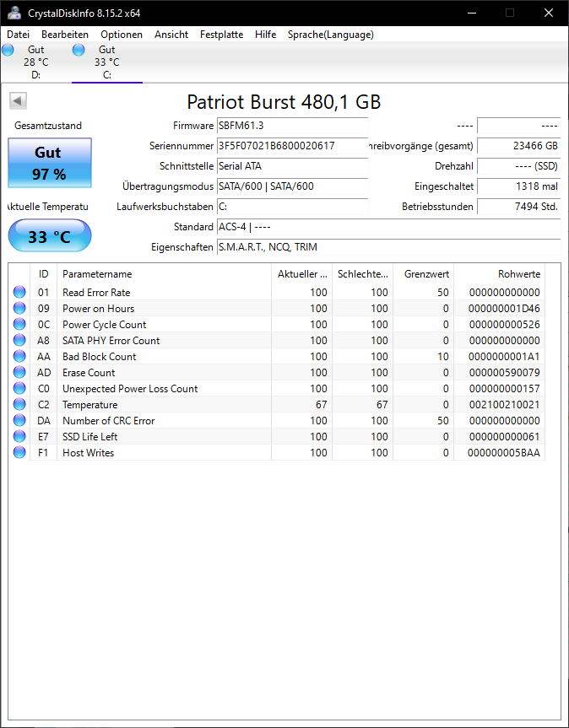
Task: Open the Datei menu
Action: click(x=18, y=35)
